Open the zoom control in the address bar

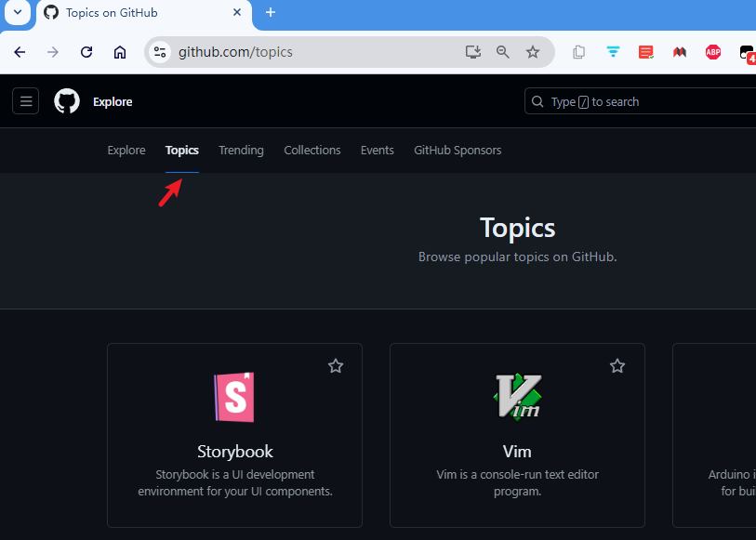click(503, 52)
